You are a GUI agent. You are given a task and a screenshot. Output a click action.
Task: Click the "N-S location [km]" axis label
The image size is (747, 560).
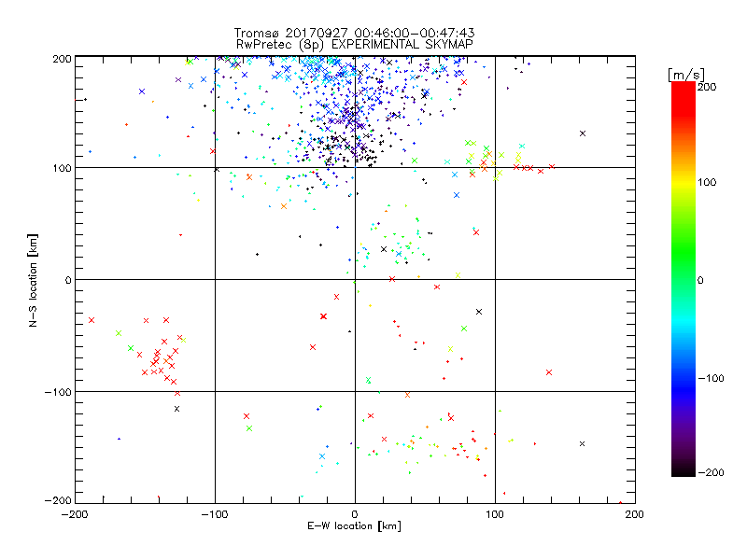pos(33,280)
